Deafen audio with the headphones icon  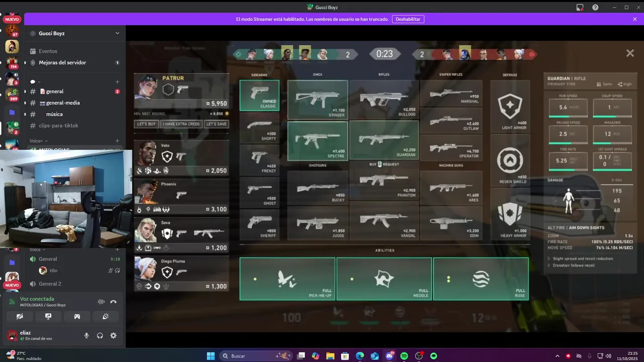coord(100,335)
